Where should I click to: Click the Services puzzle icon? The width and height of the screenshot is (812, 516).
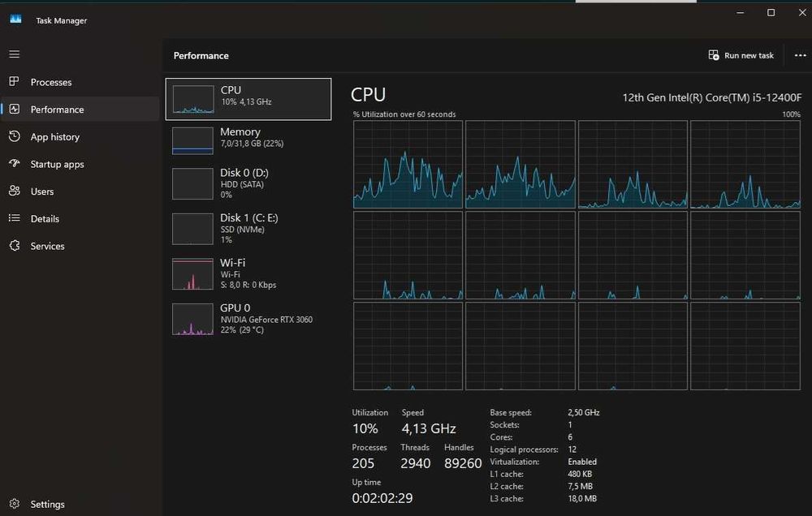pyautogui.click(x=15, y=245)
